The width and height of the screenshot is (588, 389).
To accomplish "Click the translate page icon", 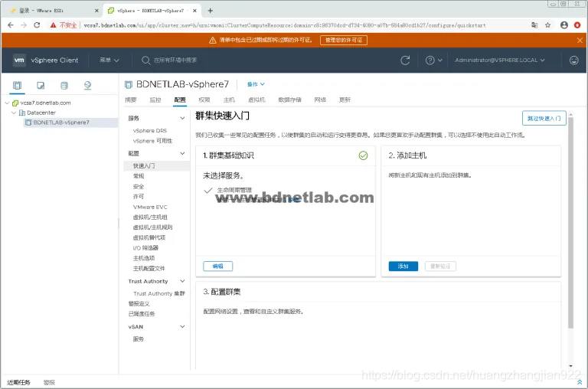I will point(534,25).
